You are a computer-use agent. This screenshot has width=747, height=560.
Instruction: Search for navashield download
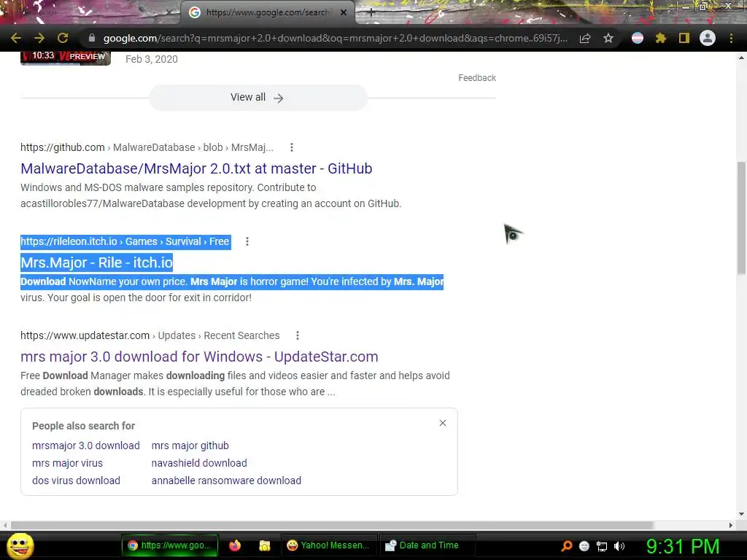point(199,463)
